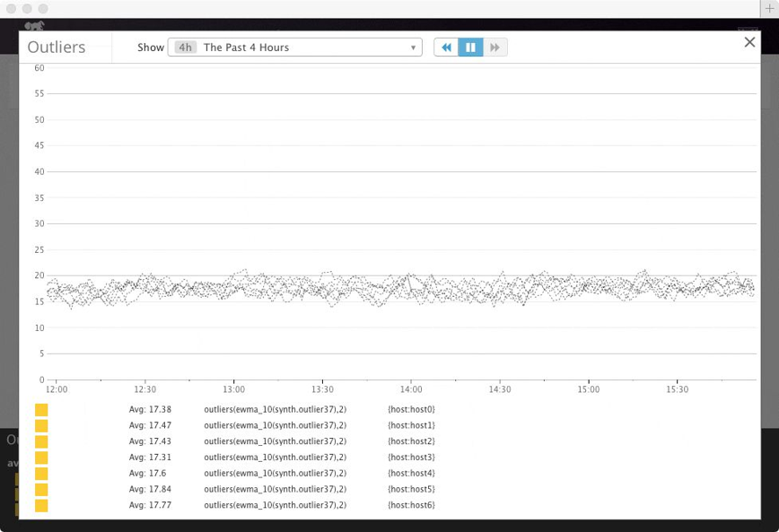
Task: Click the Datadog logo behind the modal
Action: (36, 24)
